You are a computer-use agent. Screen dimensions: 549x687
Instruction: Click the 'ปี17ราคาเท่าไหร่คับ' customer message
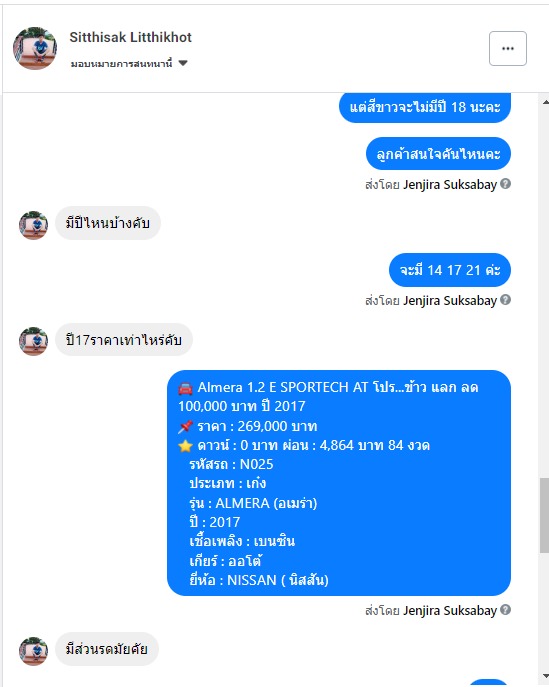tap(124, 340)
